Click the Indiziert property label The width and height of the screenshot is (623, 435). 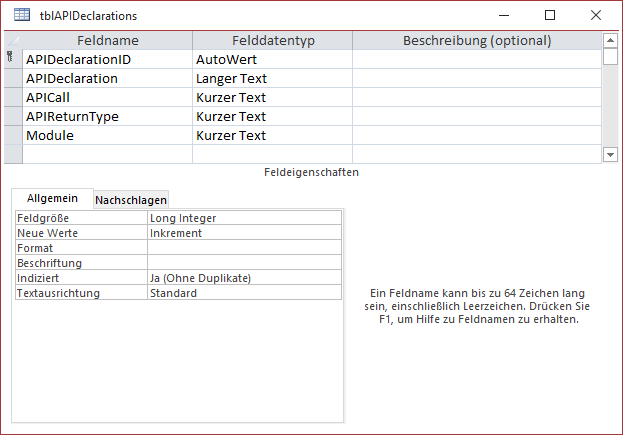(81, 278)
